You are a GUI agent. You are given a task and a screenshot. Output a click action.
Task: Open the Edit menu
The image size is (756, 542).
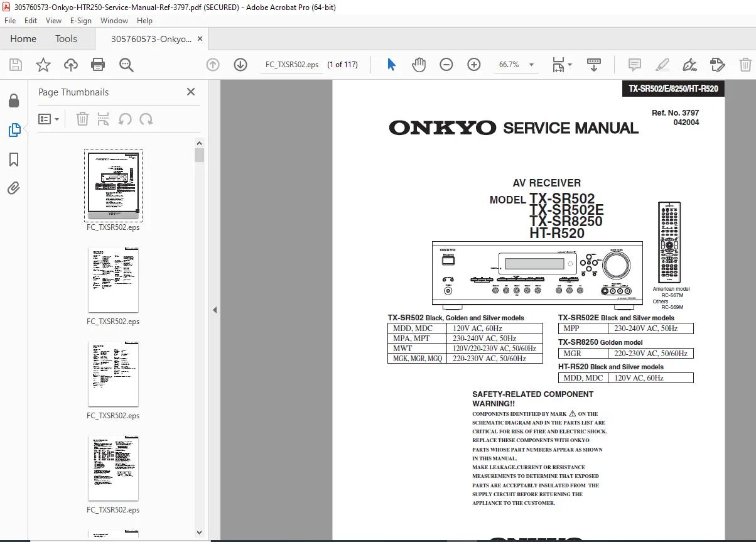(x=31, y=21)
